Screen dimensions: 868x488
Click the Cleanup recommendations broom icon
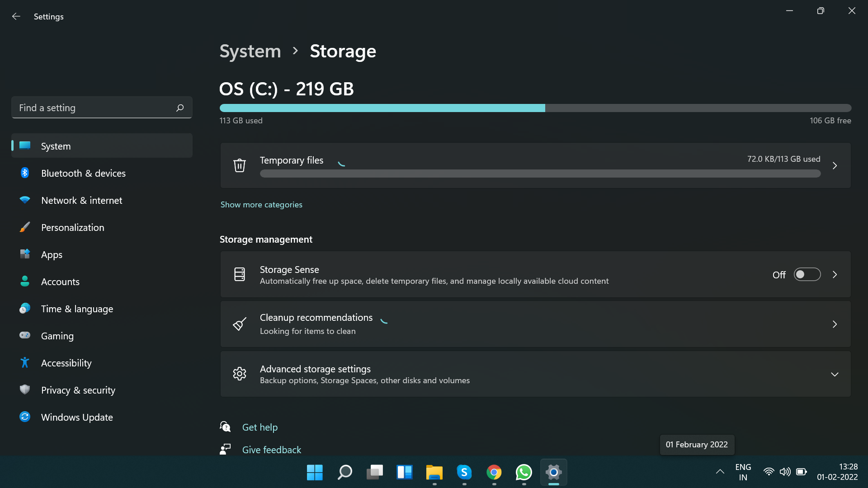(240, 324)
